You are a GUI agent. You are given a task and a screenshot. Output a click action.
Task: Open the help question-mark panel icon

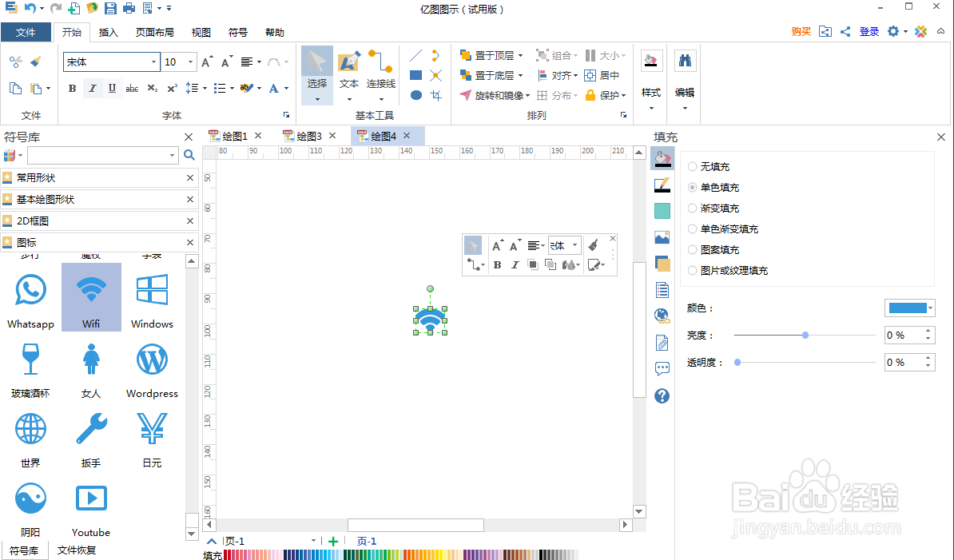point(662,395)
